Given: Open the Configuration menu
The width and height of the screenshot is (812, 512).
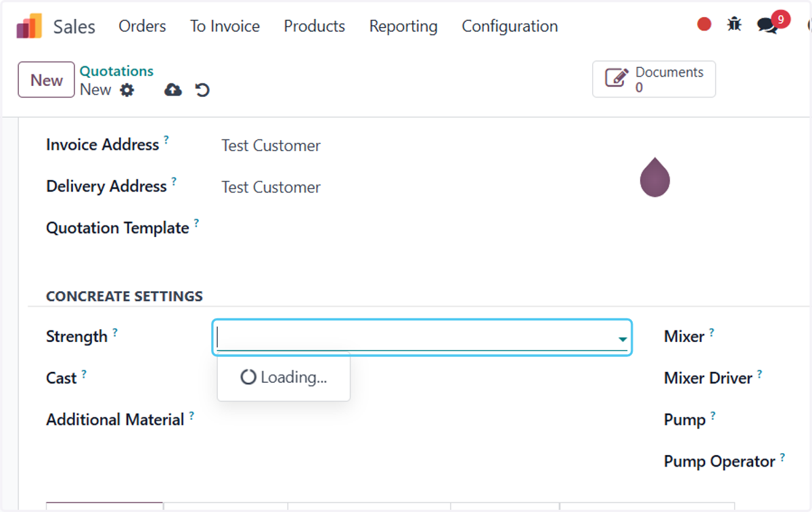Looking at the screenshot, I should 510,26.
